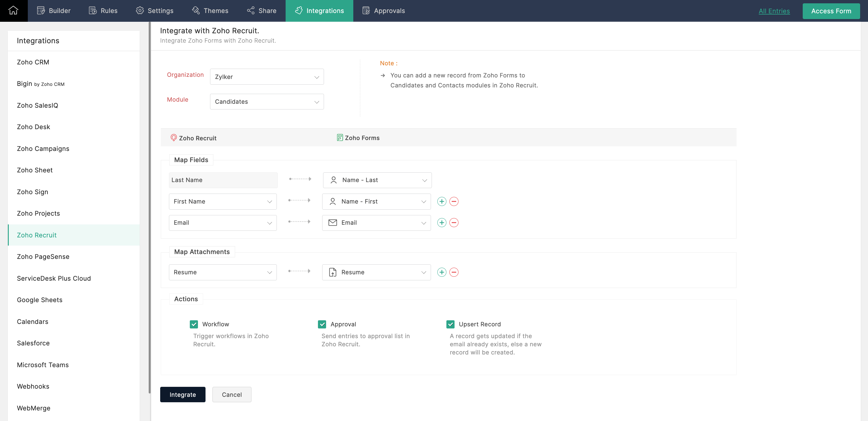Switch to the Rules tab

(103, 11)
